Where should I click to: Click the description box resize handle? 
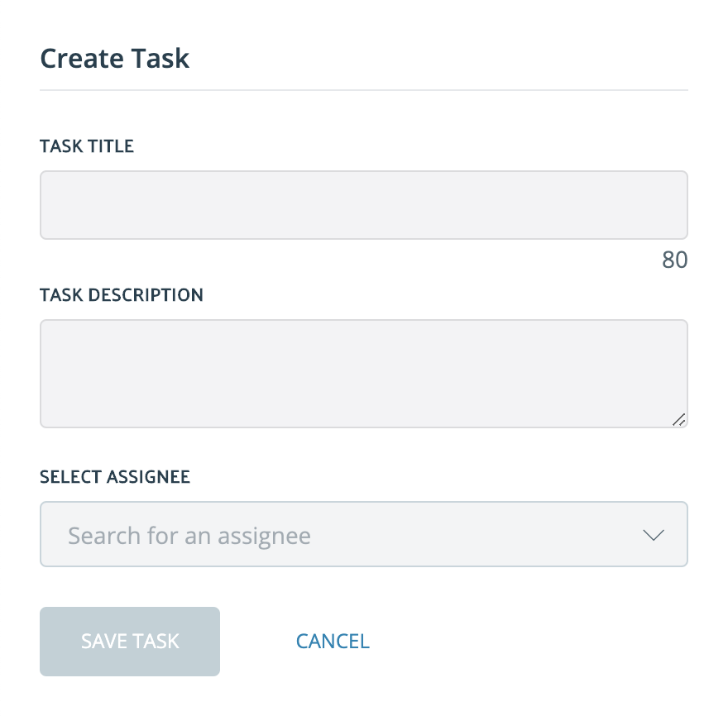[678, 419]
